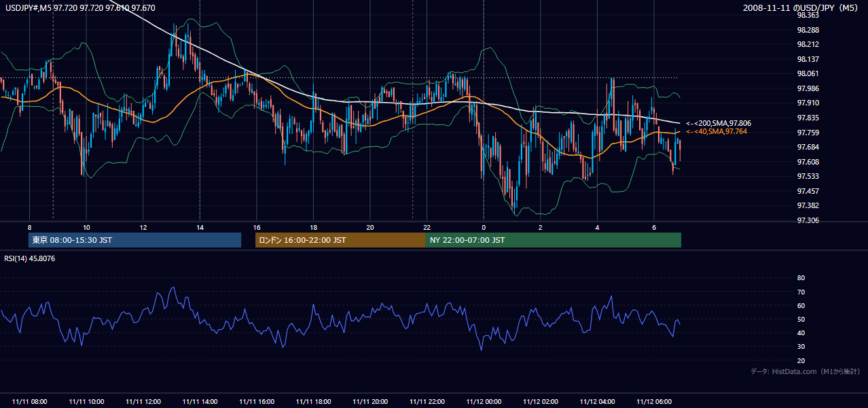
Task: Click the 11/11 22:00 bottom time label
Action: (x=427, y=402)
